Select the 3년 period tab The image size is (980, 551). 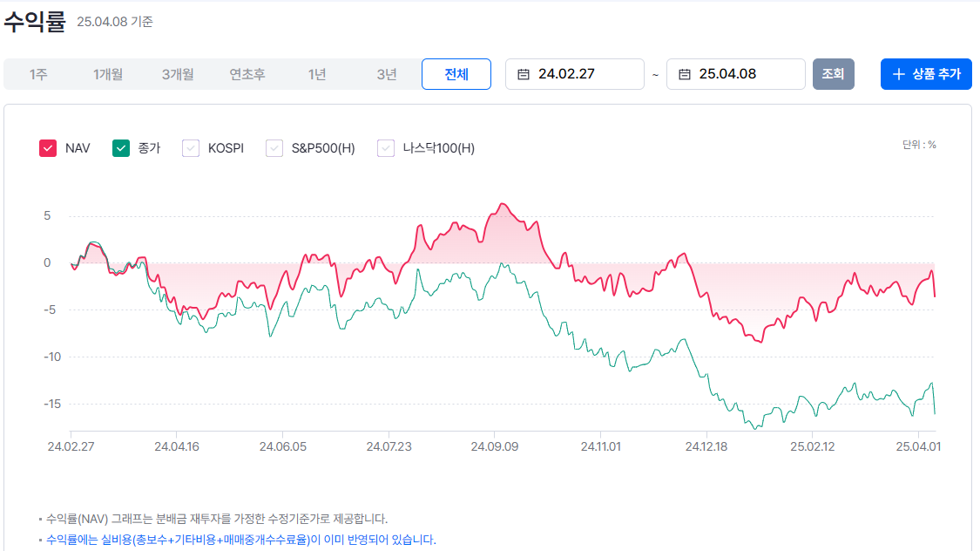(x=387, y=74)
